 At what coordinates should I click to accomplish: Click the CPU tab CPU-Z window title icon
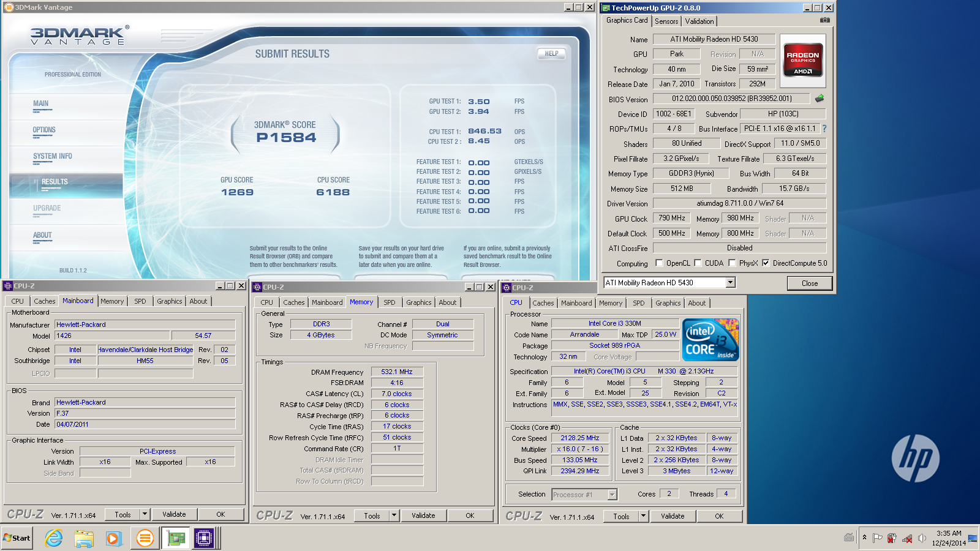tap(506, 288)
